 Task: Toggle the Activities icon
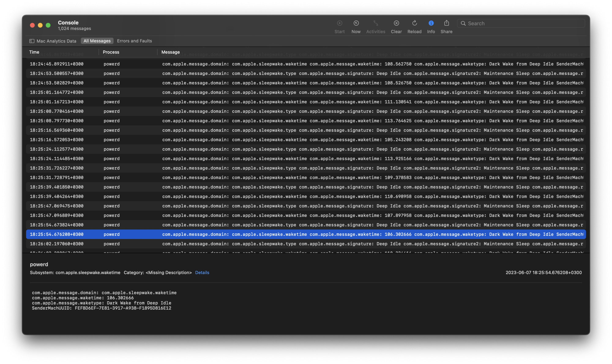(376, 23)
